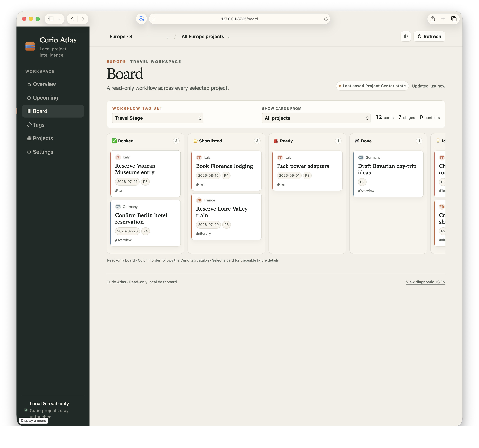Viewport: 479px width, 448px height.
Task: Open a new tab with plus icon
Action: [443, 19]
